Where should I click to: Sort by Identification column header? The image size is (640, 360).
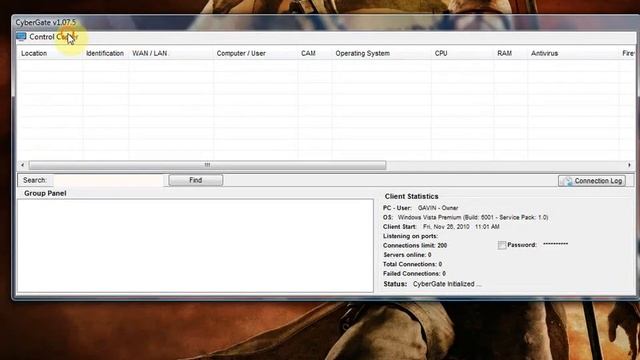click(105, 53)
